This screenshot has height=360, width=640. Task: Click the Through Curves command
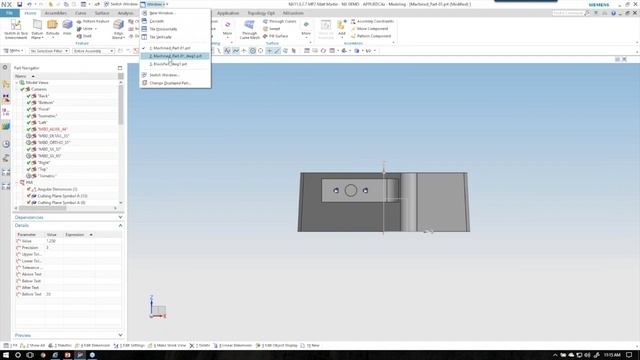[x=280, y=21]
